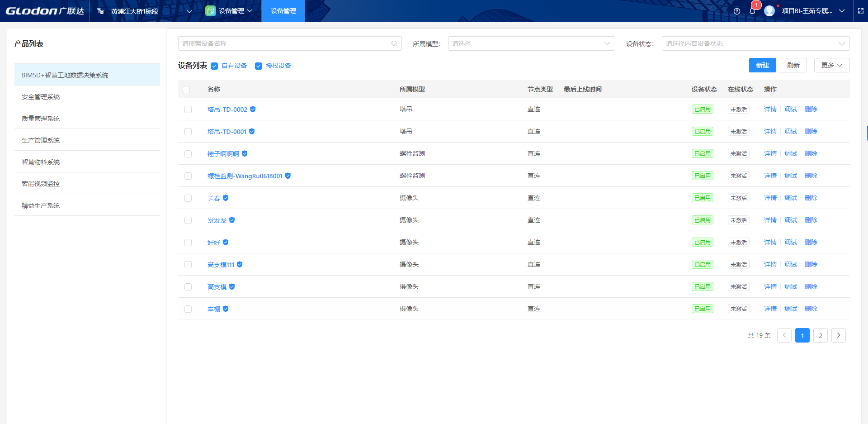Go to next page arrow in pagination

point(838,335)
